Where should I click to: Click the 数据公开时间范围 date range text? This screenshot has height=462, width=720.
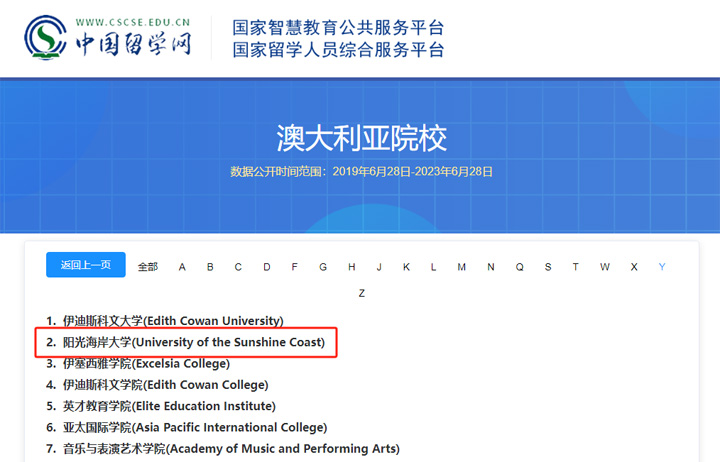coord(361,172)
